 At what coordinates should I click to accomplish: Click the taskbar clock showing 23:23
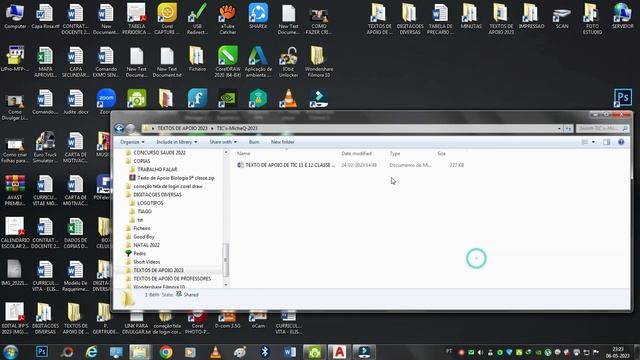pos(618,352)
